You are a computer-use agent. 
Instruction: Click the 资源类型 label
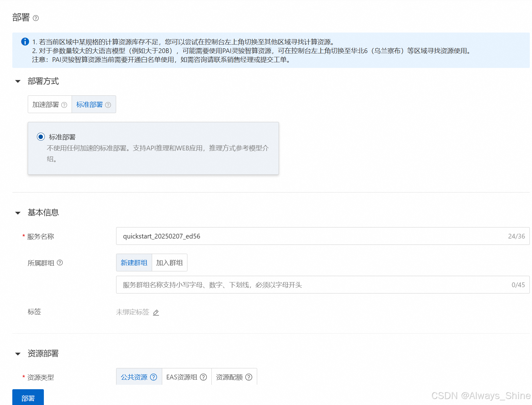41,378
